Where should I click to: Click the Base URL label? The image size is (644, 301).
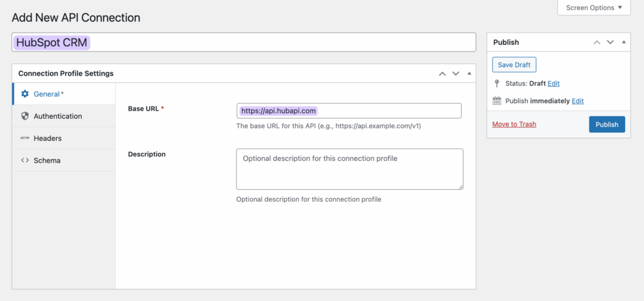pyautogui.click(x=146, y=109)
